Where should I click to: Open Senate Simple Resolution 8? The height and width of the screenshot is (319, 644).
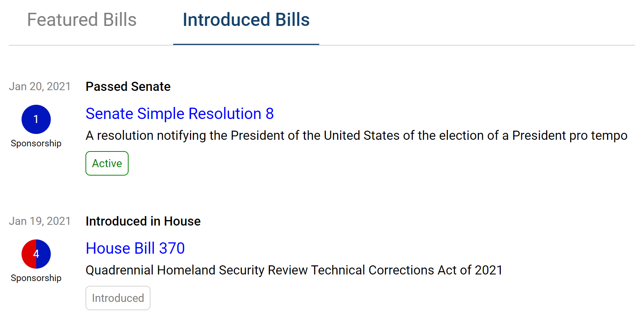179,114
